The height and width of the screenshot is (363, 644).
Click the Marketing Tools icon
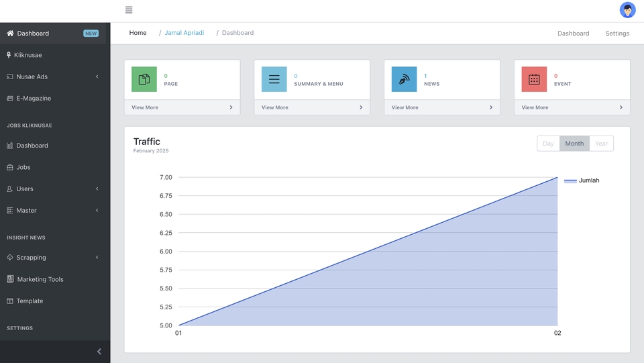(10, 279)
